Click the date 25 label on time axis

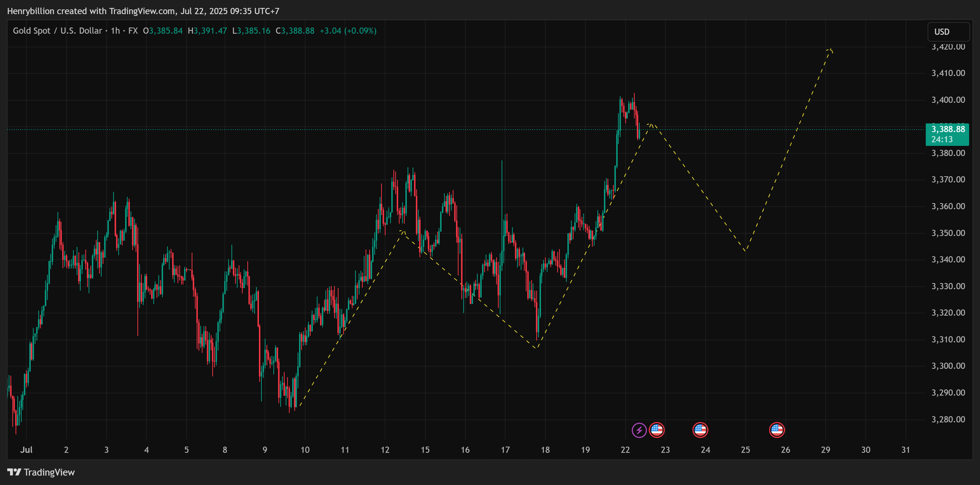coord(745,450)
